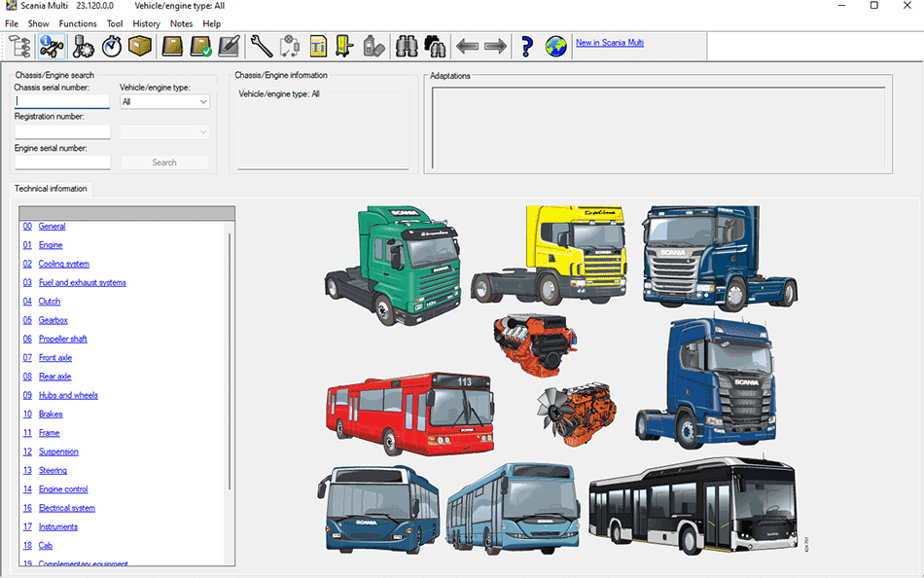Select the Technical information tab

coord(51,189)
